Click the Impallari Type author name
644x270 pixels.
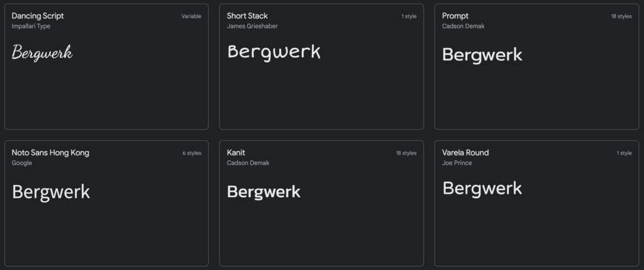(31, 26)
